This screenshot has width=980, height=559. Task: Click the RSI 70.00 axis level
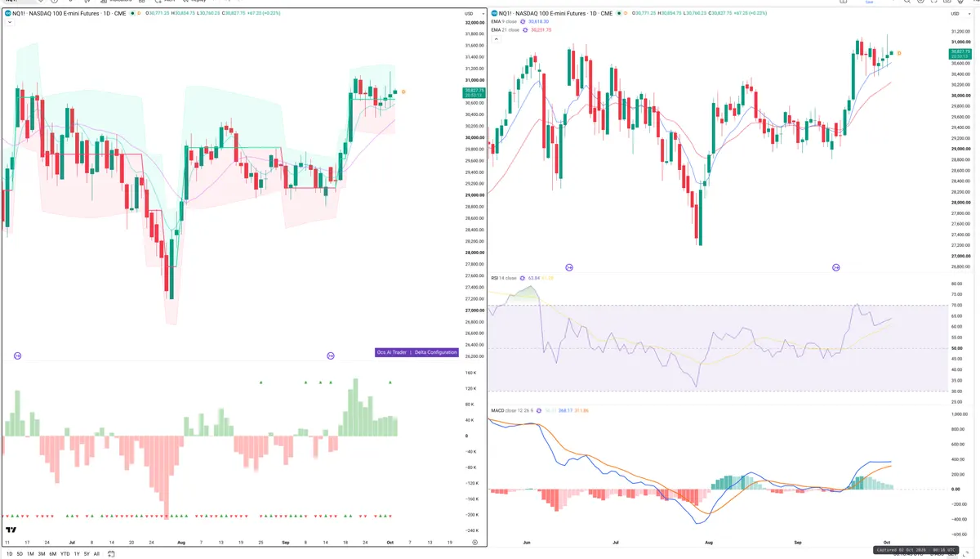(x=957, y=306)
